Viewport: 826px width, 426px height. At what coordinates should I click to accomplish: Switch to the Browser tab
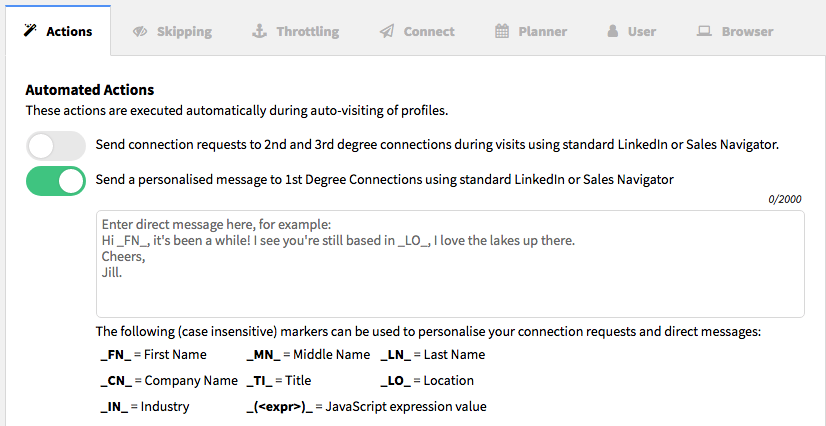pyautogui.click(x=734, y=32)
